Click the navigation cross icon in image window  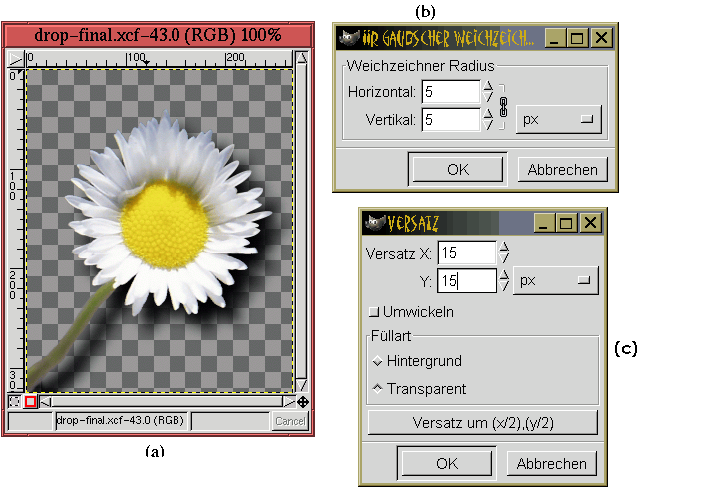pyautogui.click(x=302, y=402)
